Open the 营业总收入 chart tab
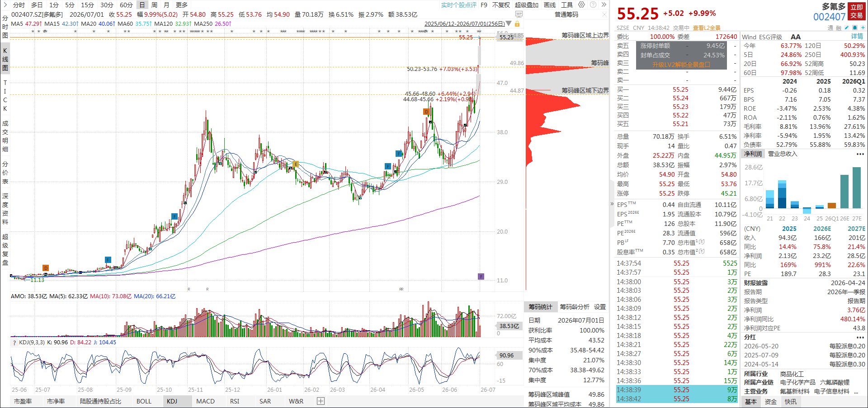The width and height of the screenshot is (868, 408). [783, 154]
